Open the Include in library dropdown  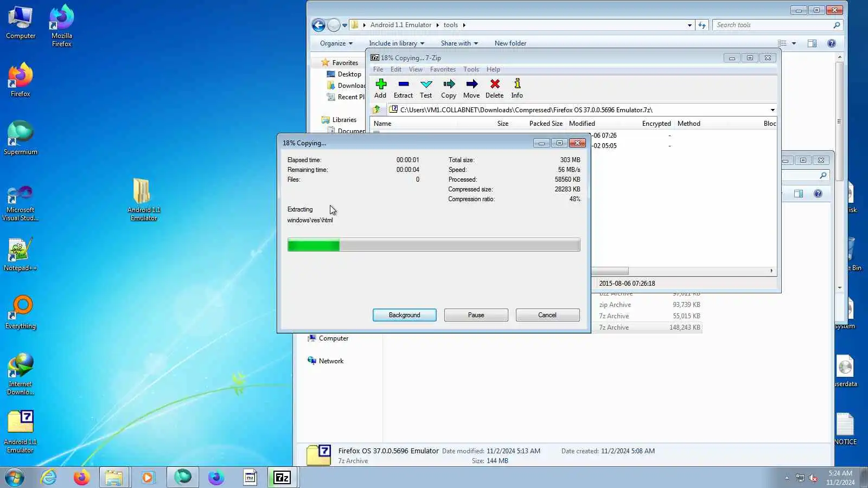click(397, 43)
